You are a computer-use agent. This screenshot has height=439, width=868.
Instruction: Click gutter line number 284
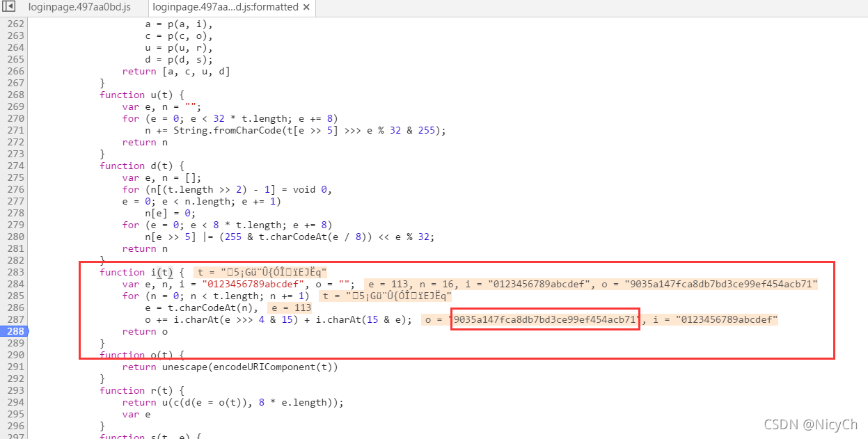pyautogui.click(x=15, y=284)
